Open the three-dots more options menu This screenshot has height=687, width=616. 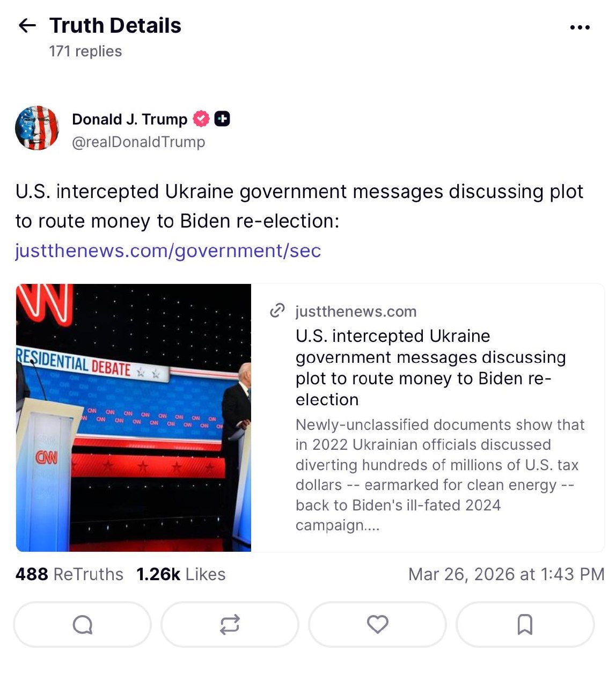point(580,27)
